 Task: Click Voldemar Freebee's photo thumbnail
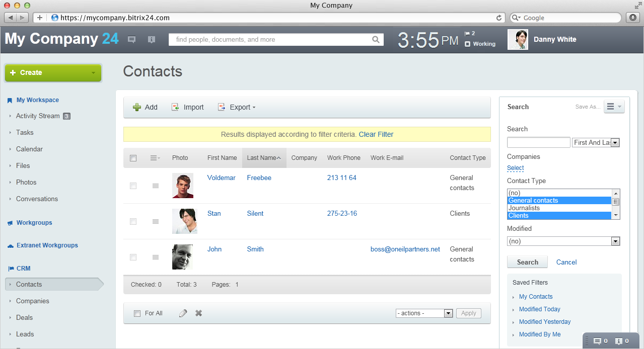point(182,186)
